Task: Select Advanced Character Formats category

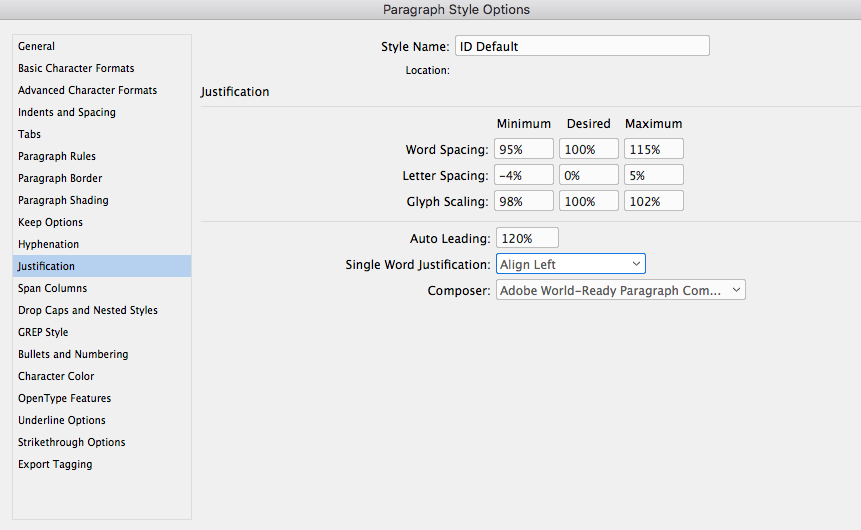Action: [102, 90]
